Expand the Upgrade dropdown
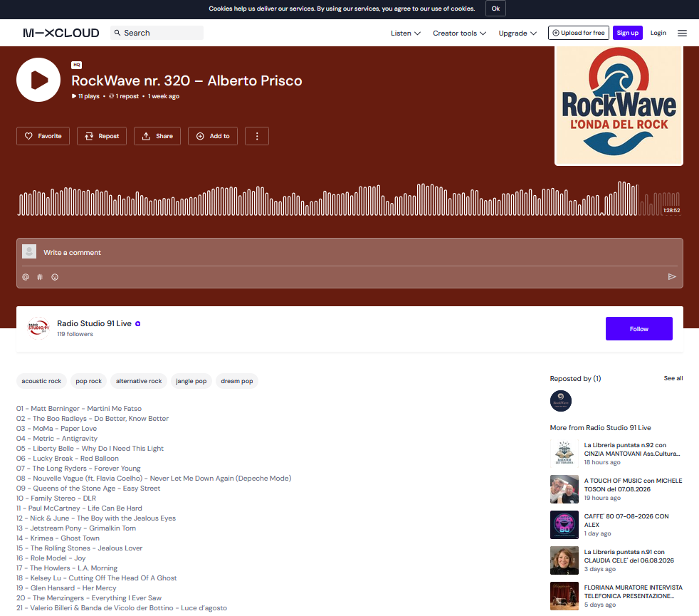The width and height of the screenshot is (699, 616). pos(517,33)
